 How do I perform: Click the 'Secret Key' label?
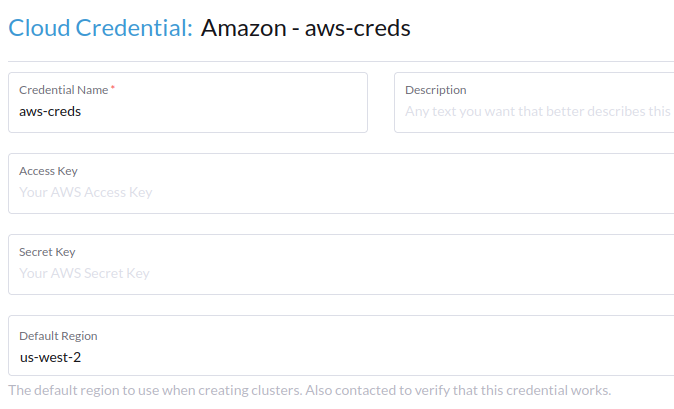pyautogui.click(x=47, y=252)
